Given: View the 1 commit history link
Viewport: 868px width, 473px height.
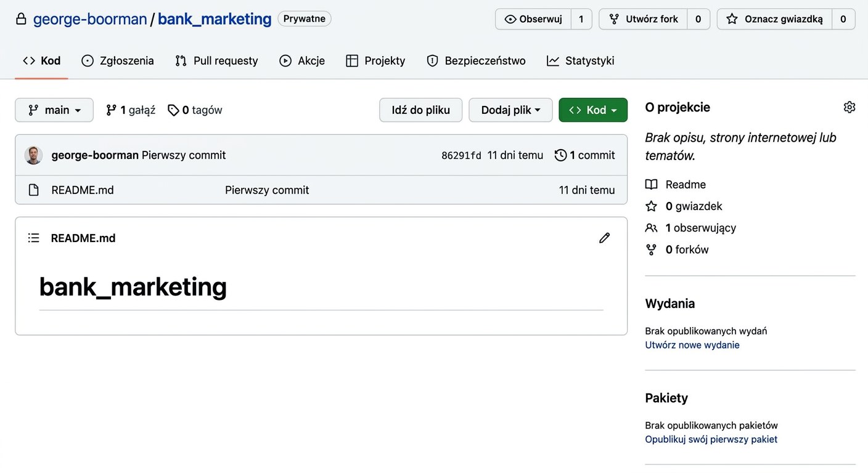Looking at the screenshot, I should (x=584, y=155).
